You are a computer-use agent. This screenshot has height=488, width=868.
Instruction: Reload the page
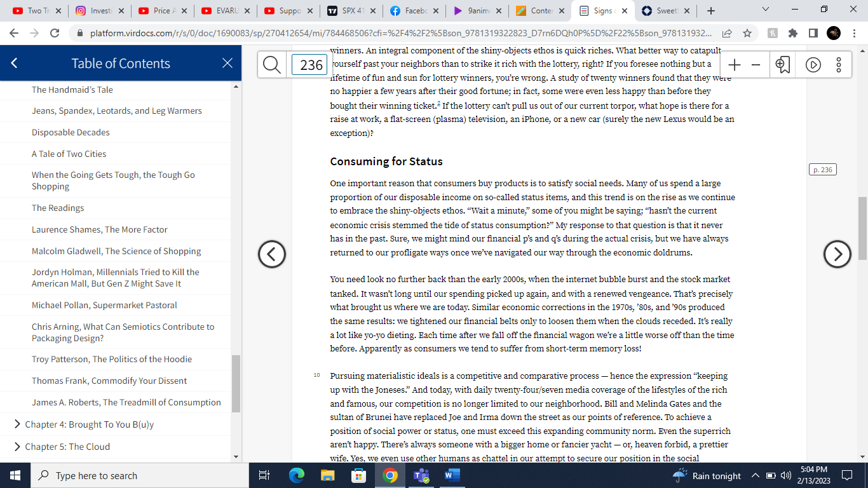point(55,33)
